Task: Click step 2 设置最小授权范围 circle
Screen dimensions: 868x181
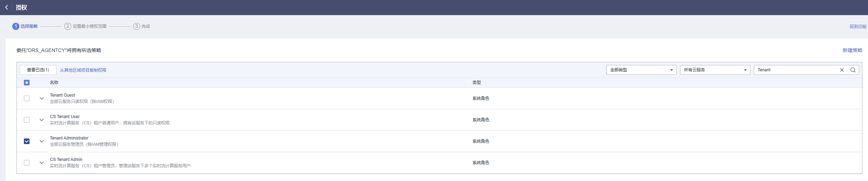Action: click(68, 26)
